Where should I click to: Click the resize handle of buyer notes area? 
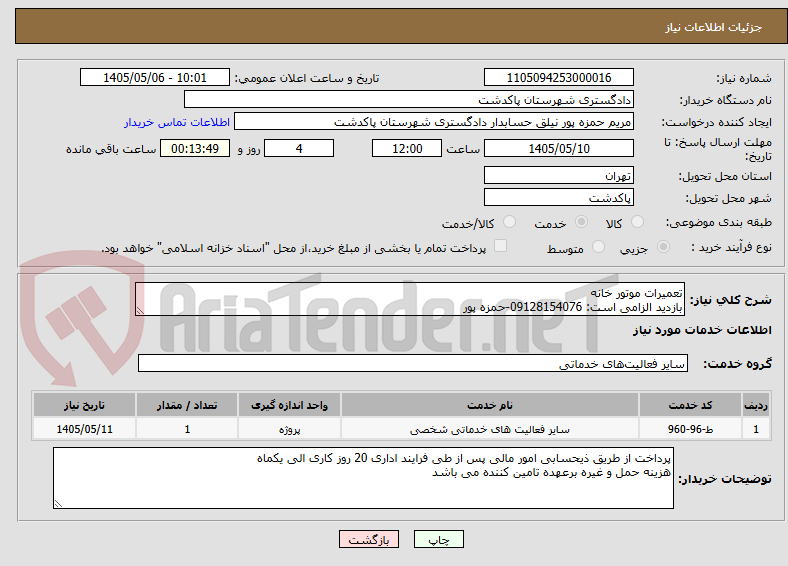point(58,504)
